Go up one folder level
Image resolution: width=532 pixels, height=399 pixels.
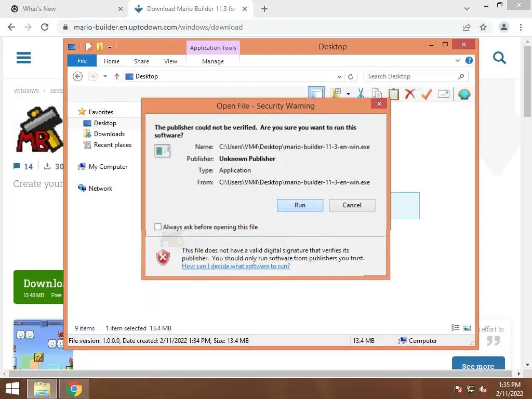coord(117,76)
